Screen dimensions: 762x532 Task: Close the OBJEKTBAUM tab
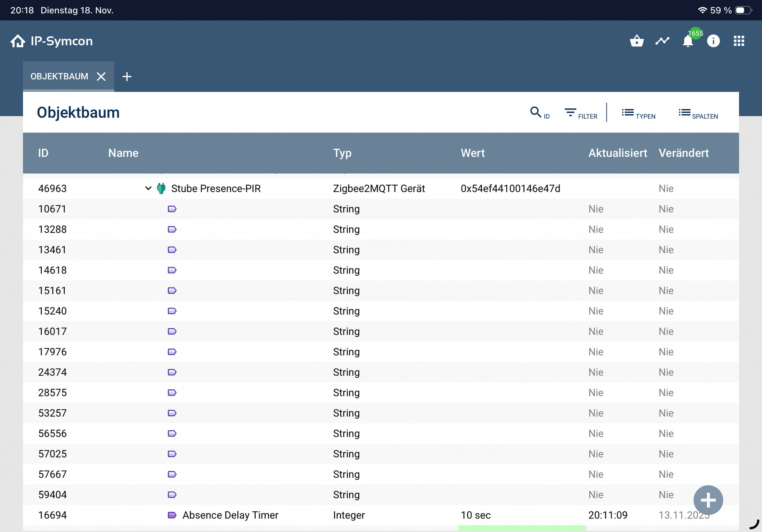(x=101, y=77)
